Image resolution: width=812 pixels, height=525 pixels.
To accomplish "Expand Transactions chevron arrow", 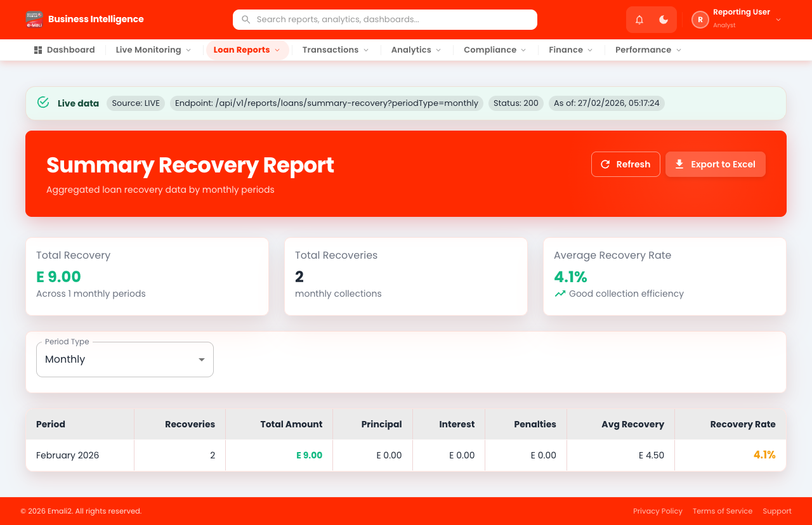I will coord(366,50).
